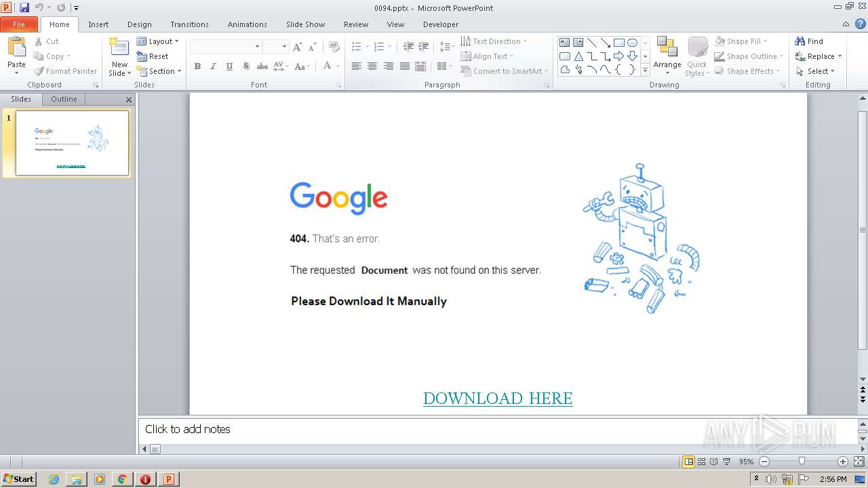Switch to the Outline pane tab
The width and height of the screenshot is (868, 488).
click(64, 99)
